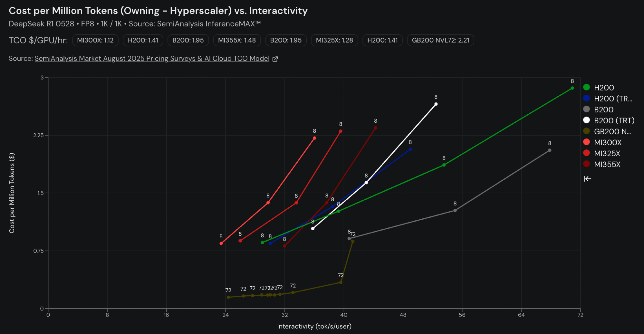
Task: Click the olive GB200 legend dot
Action: 586,131
